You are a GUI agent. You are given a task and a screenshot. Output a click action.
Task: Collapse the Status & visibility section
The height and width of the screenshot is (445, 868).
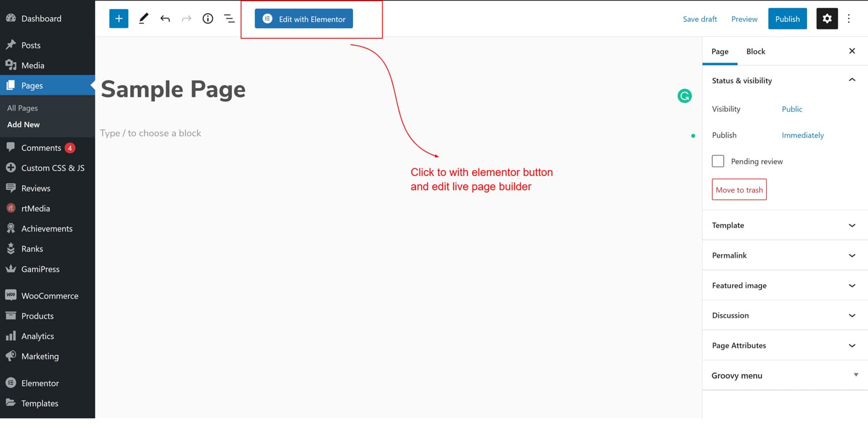[x=852, y=80]
